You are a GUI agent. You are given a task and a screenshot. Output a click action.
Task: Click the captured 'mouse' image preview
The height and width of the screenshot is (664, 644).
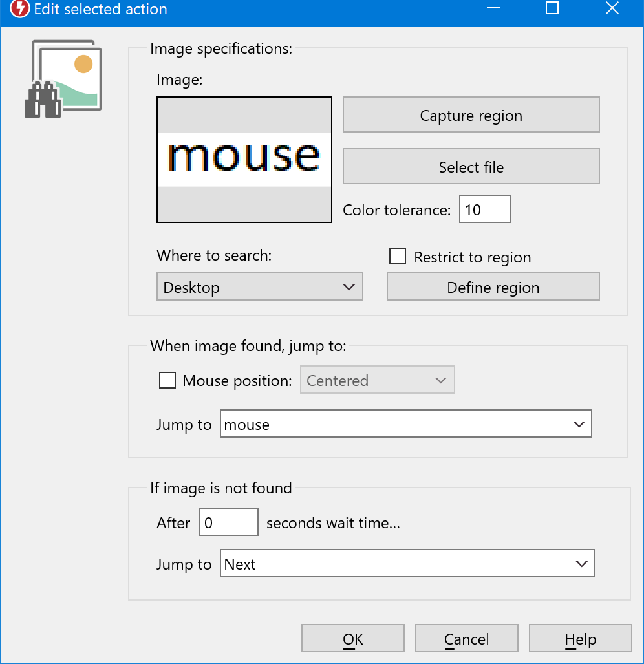coord(244,160)
